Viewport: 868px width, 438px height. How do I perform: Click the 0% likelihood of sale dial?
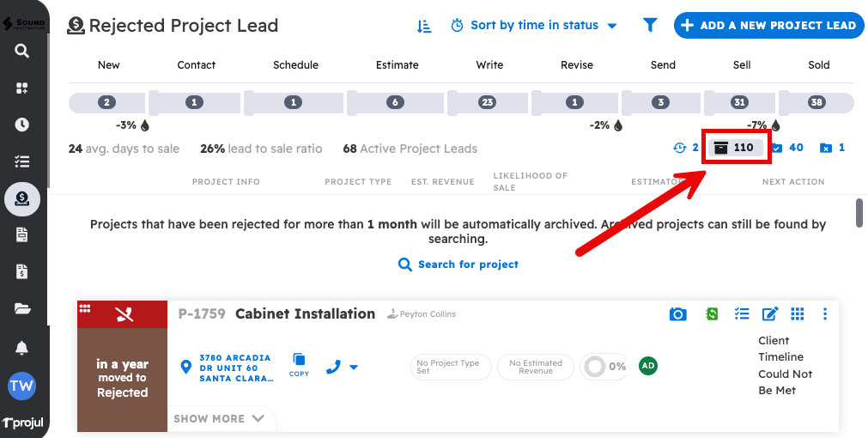(592, 367)
